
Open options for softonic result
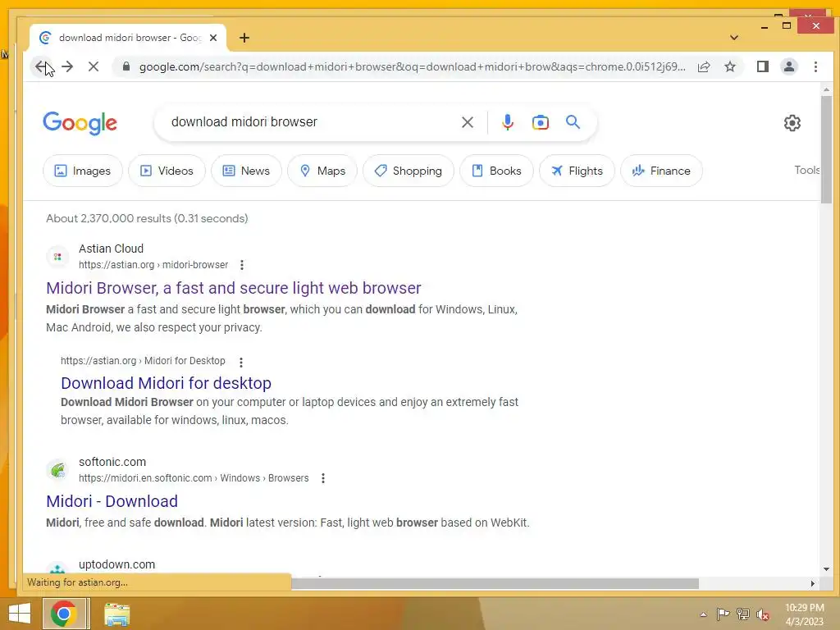(323, 478)
